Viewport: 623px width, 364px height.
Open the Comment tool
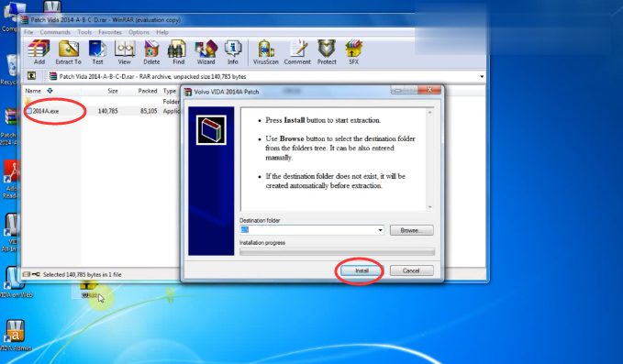[x=297, y=52]
